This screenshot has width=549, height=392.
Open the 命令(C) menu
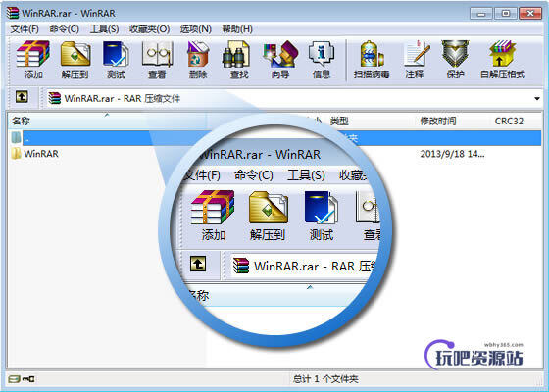click(x=64, y=29)
